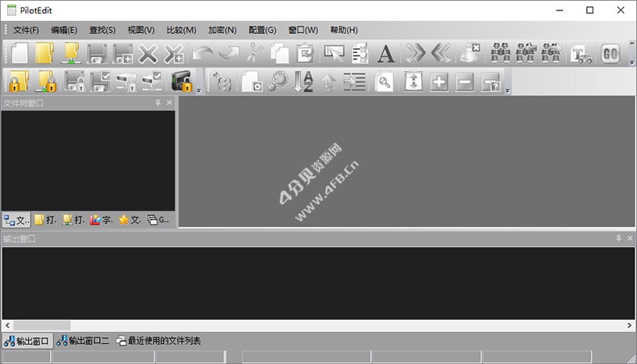Collapse all with the minus icon

(464, 81)
